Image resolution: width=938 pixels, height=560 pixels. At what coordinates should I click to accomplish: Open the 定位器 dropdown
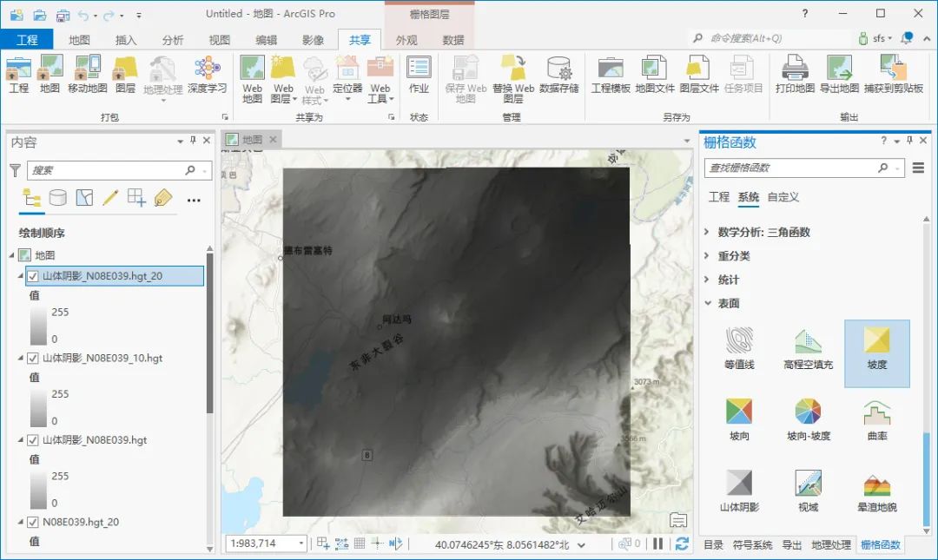(347, 99)
